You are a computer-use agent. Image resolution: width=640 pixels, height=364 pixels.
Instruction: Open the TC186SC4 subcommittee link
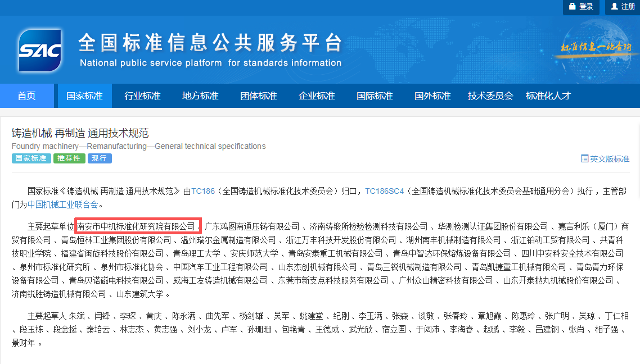tap(384, 191)
